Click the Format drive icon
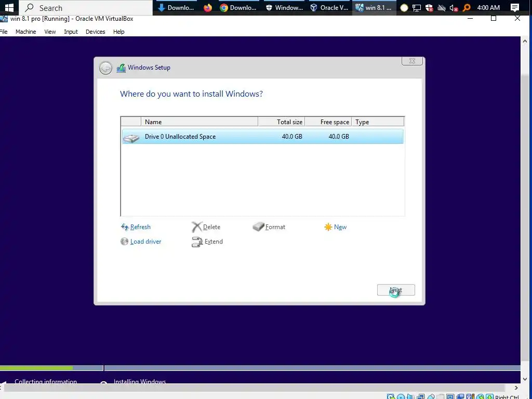The height and width of the screenshot is (399, 532). (259, 227)
